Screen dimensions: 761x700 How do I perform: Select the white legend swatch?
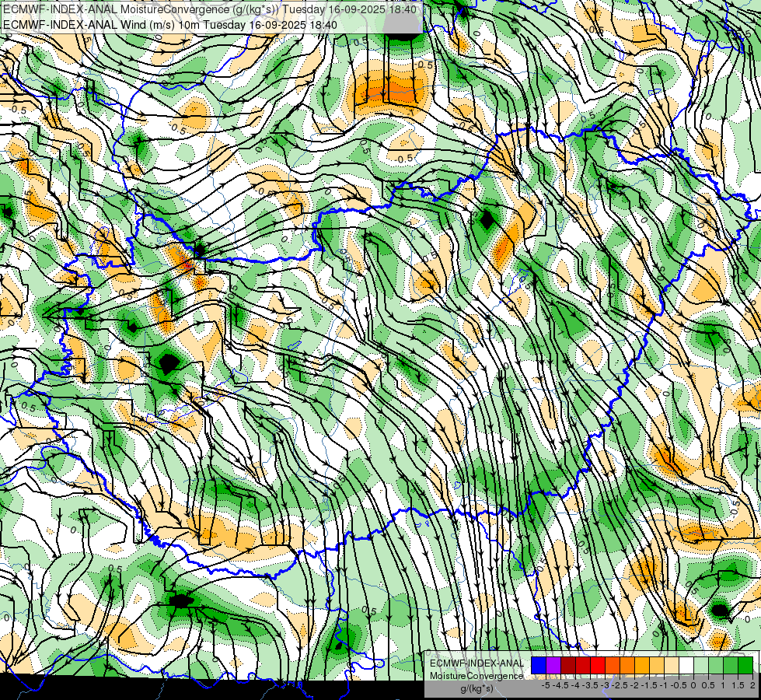point(686,665)
